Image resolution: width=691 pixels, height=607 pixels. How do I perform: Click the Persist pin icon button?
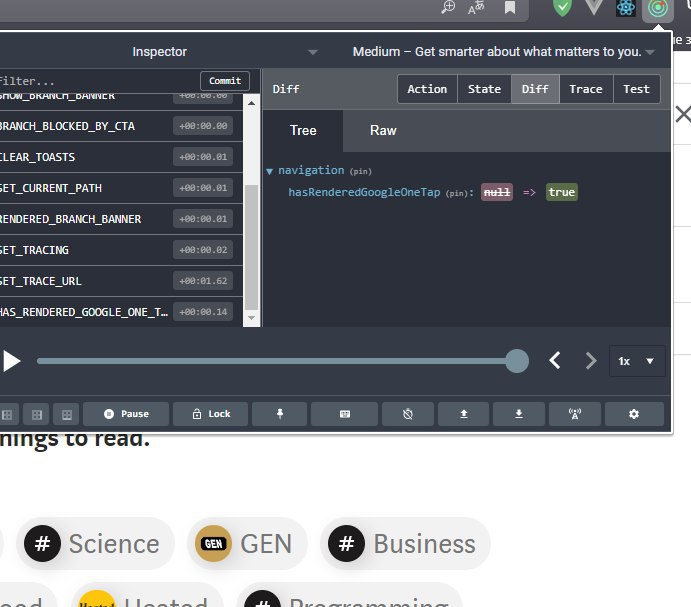(280, 414)
